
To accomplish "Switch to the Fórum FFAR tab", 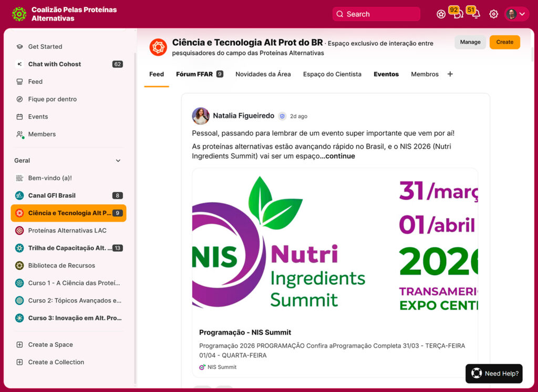I will (194, 74).
